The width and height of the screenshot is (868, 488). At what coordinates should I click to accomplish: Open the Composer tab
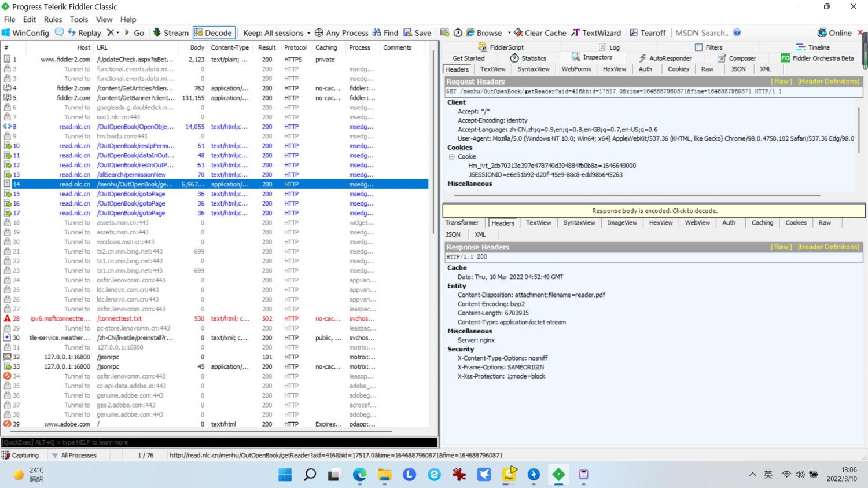click(x=737, y=58)
